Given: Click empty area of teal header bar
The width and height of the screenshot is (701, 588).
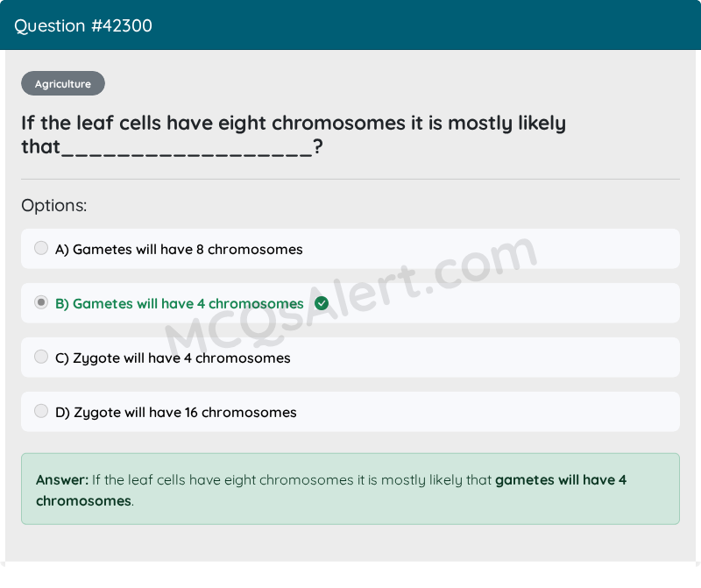Looking at the screenshot, I should (x=425, y=25).
